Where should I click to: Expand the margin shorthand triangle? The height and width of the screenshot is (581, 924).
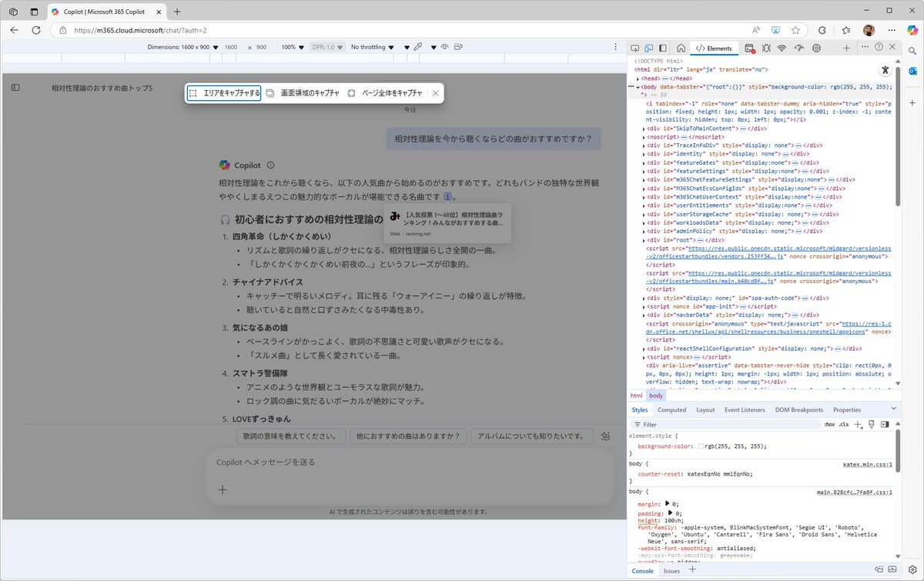coord(668,504)
